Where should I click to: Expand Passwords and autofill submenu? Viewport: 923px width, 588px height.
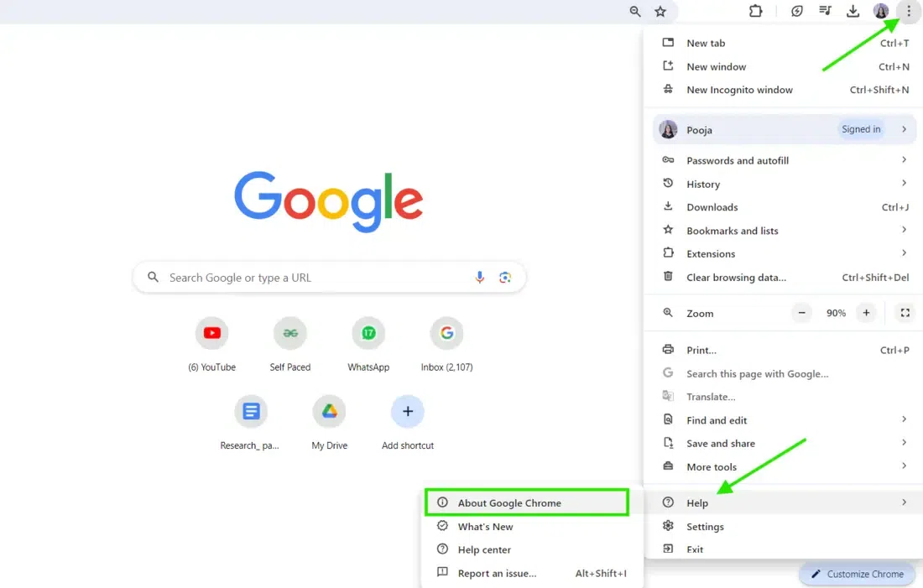(x=785, y=160)
